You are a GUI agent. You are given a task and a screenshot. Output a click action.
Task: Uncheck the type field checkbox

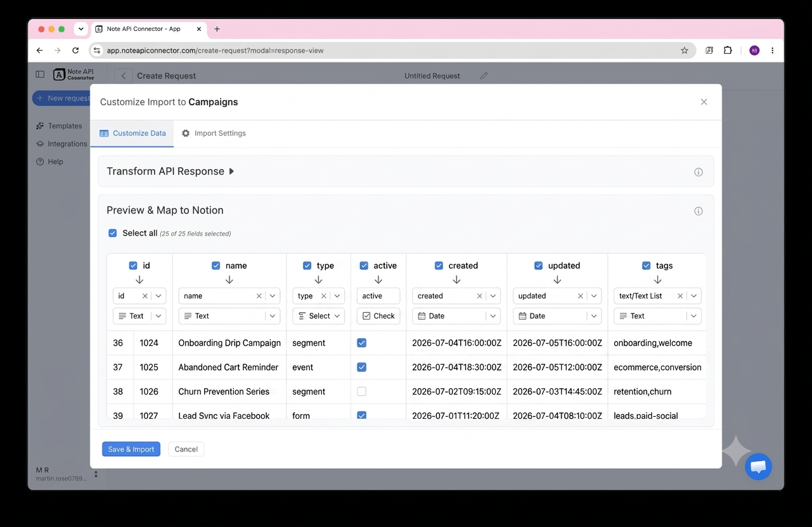point(307,265)
